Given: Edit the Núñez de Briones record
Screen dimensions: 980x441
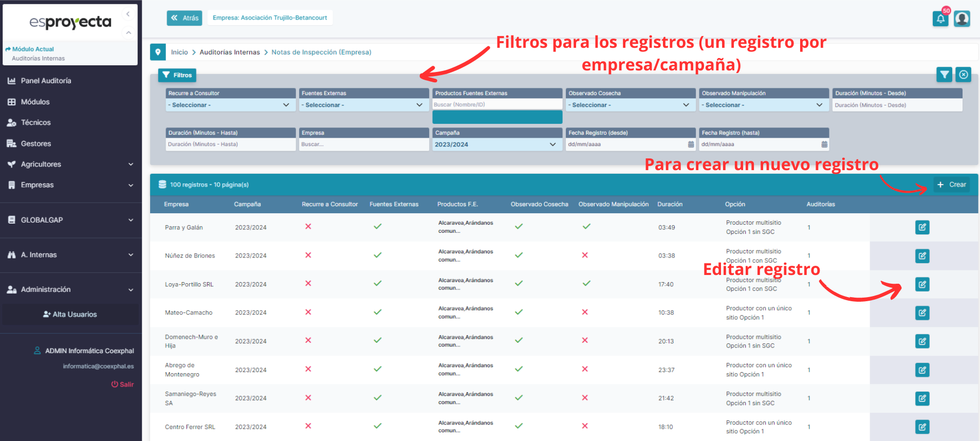Looking at the screenshot, I should click(922, 256).
